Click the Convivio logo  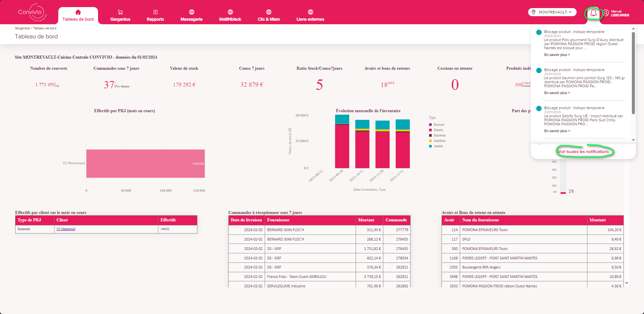pyautogui.click(x=32, y=12)
